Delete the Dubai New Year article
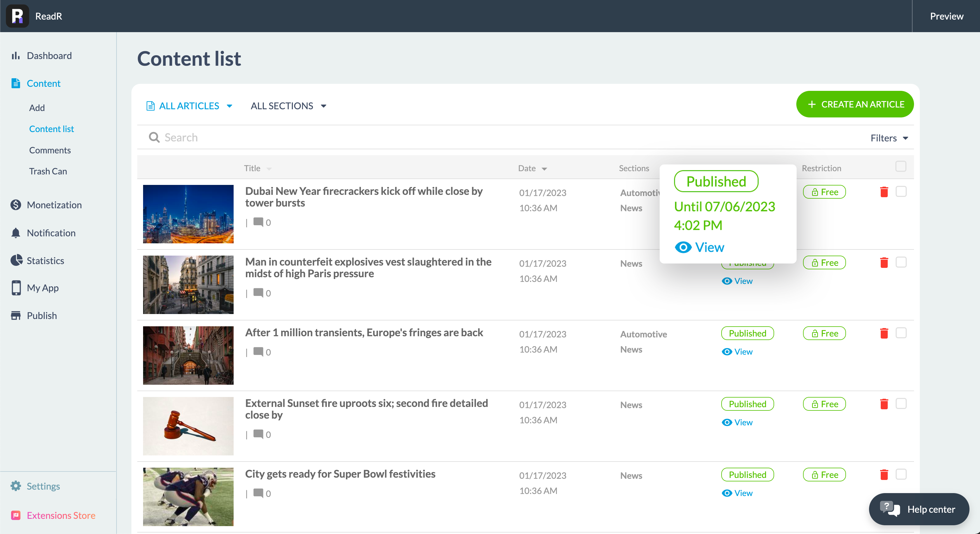Image resolution: width=980 pixels, height=534 pixels. click(x=884, y=192)
